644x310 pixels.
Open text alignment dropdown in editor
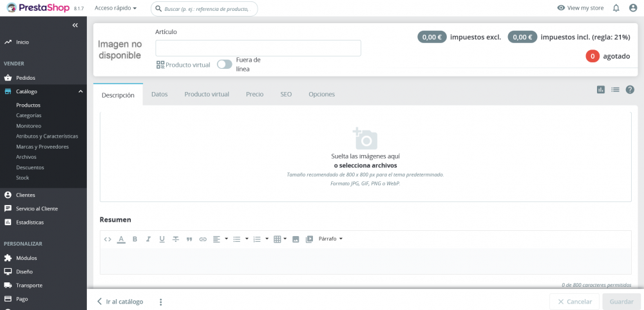[x=220, y=239]
